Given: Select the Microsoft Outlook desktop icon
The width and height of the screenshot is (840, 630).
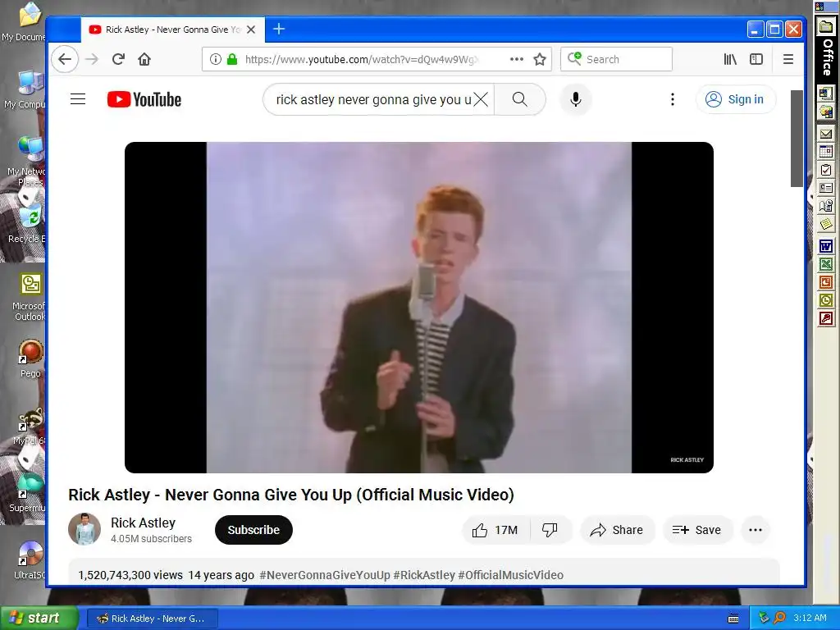Looking at the screenshot, I should tap(30, 296).
